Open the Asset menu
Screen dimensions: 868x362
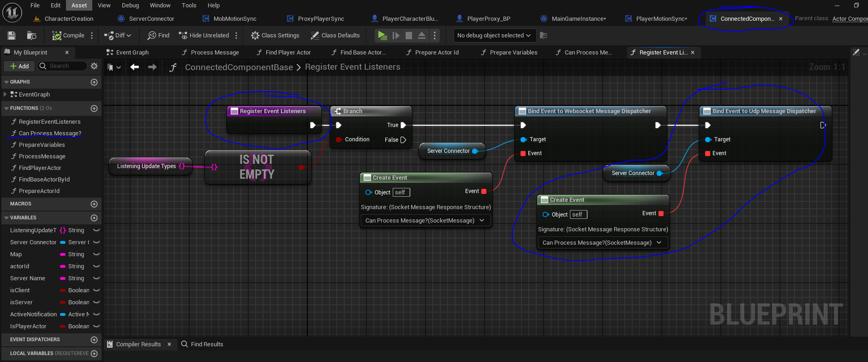(x=79, y=6)
